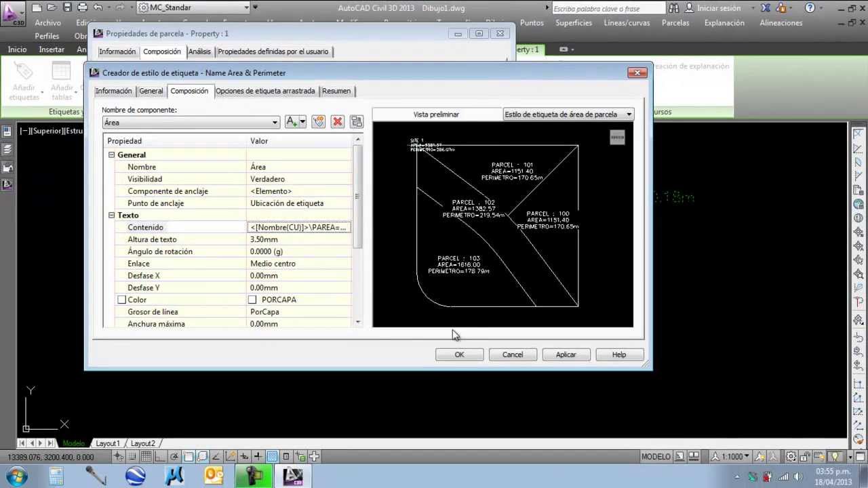Tick the Color property checkbox
Image resolution: width=868 pixels, height=488 pixels.
point(121,300)
